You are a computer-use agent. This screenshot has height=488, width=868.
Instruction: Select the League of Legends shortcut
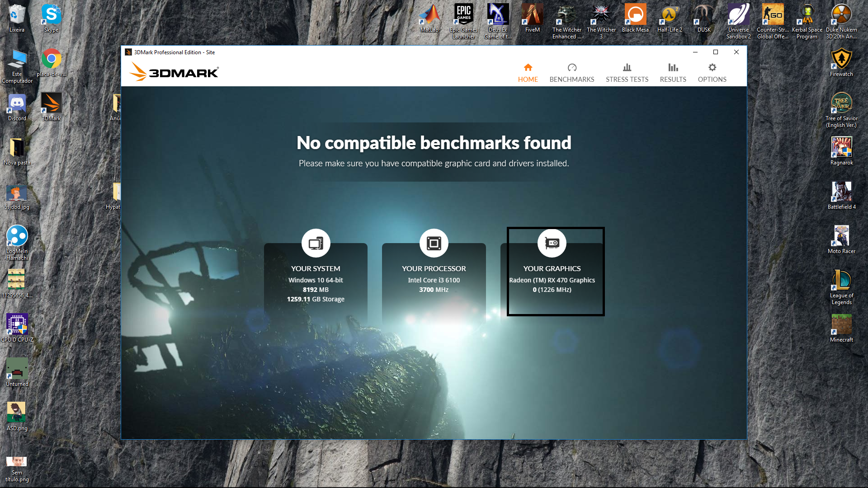tap(841, 288)
